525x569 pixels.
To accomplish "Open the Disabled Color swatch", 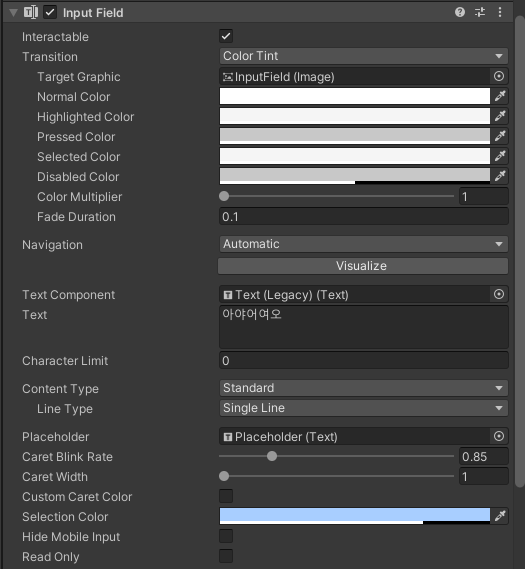I will (x=355, y=176).
